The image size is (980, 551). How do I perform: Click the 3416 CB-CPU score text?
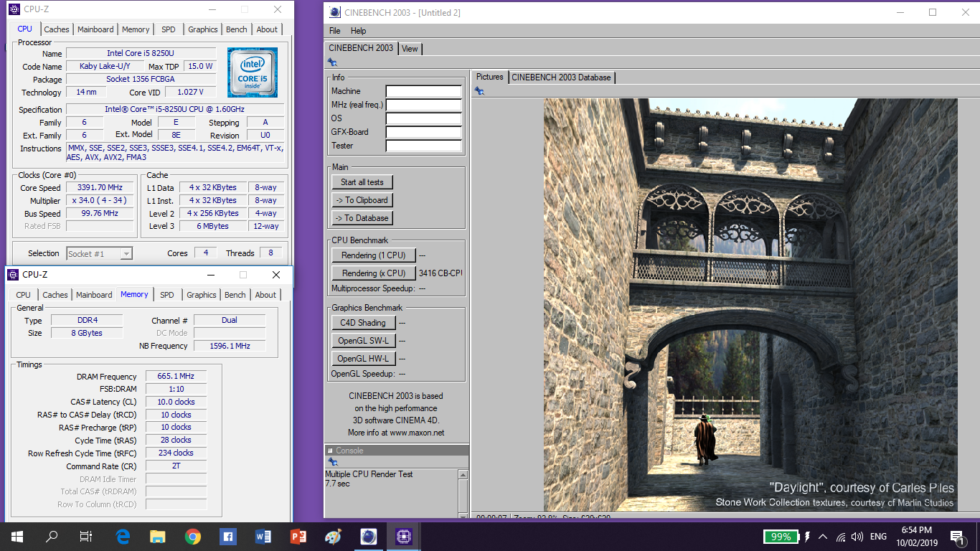440,273
